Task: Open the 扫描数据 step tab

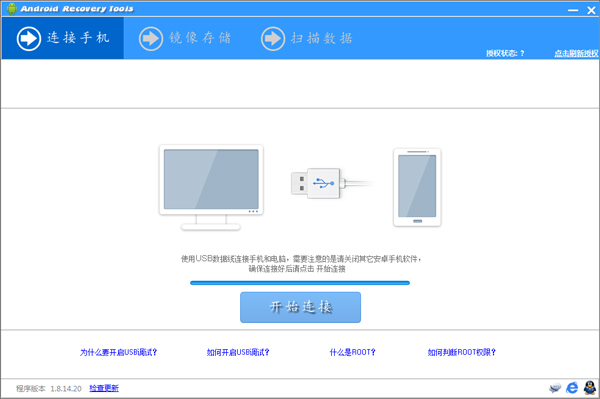Action: (x=307, y=38)
